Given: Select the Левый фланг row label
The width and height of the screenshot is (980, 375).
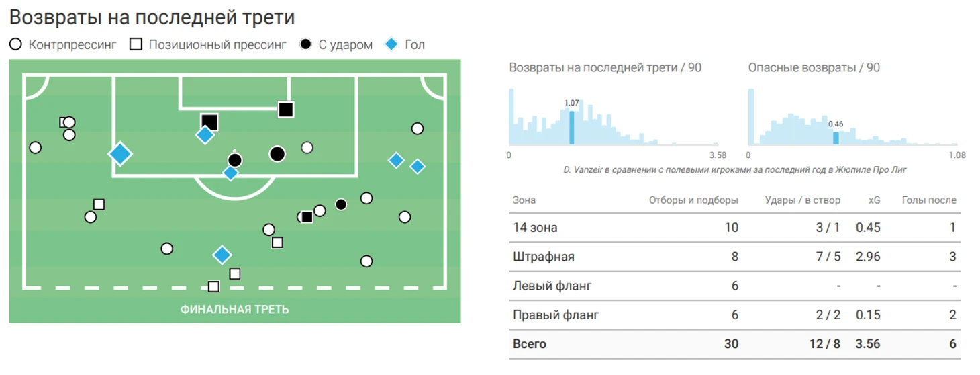Looking at the screenshot, I should [x=552, y=286].
